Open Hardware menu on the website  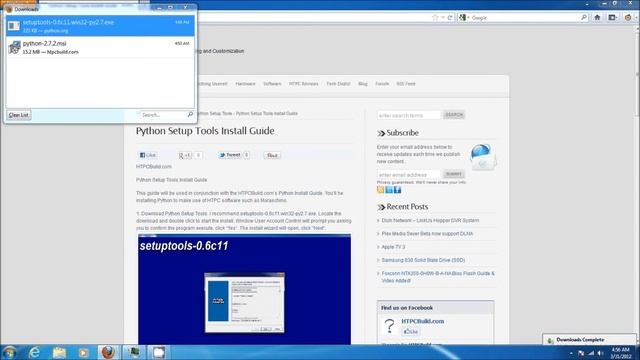[x=245, y=84]
